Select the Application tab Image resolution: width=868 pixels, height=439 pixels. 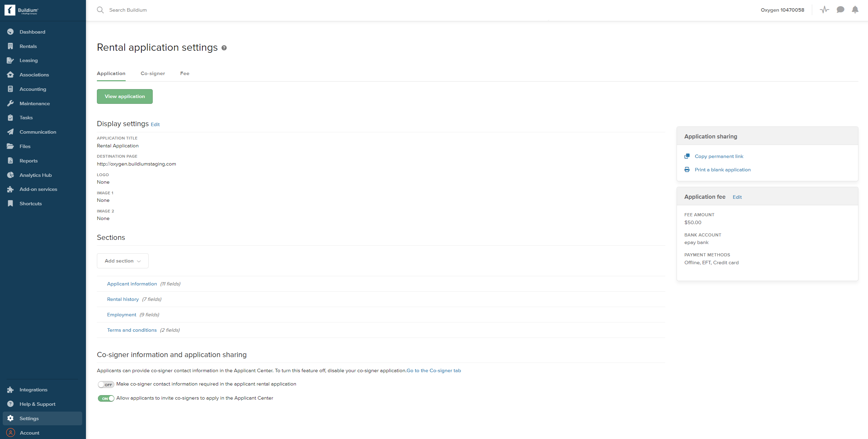click(x=111, y=73)
